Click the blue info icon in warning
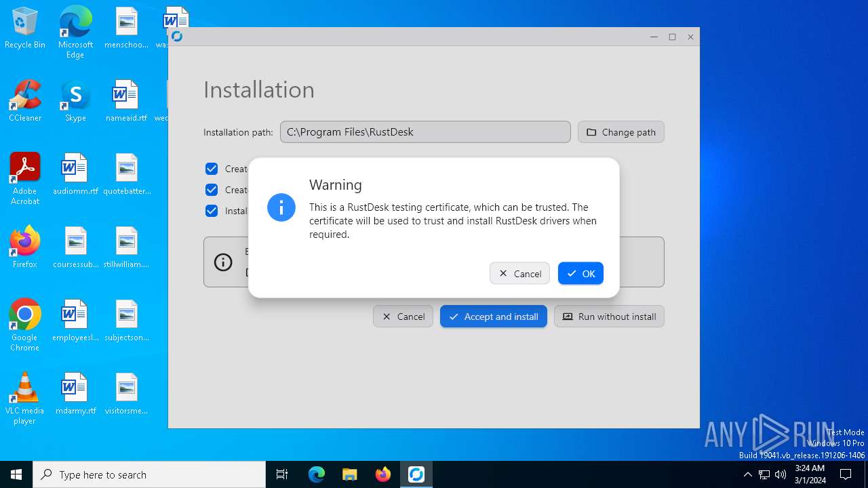 (281, 207)
